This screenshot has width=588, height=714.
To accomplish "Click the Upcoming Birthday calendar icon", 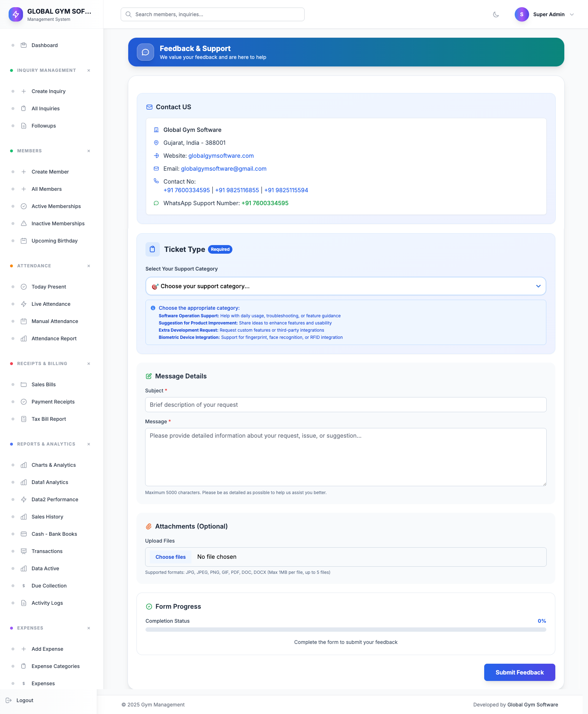I will pos(24,241).
